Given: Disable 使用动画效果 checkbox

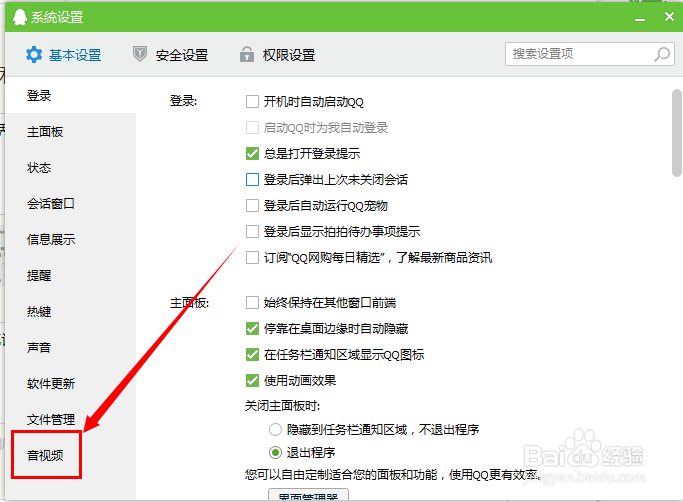Looking at the screenshot, I should 252,380.
